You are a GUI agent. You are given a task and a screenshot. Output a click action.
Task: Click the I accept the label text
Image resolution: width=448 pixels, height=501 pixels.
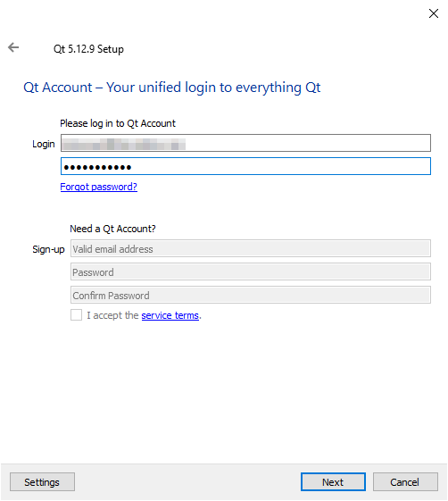click(x=112, y=315)
